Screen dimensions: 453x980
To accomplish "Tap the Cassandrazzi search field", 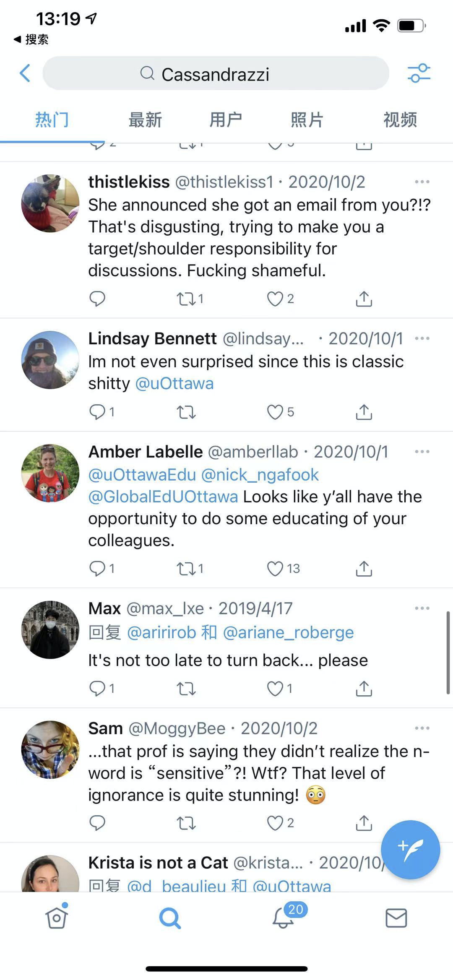I will 216,74.
